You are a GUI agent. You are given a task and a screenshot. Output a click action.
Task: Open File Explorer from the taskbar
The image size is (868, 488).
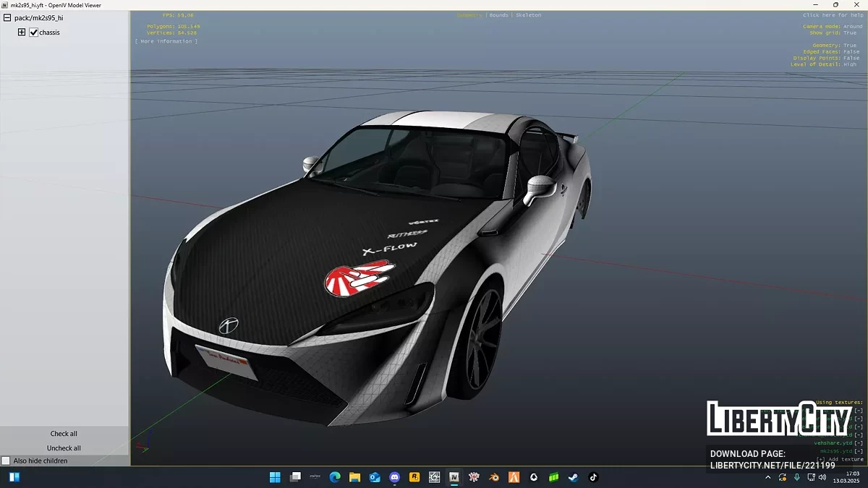point(354,477)
